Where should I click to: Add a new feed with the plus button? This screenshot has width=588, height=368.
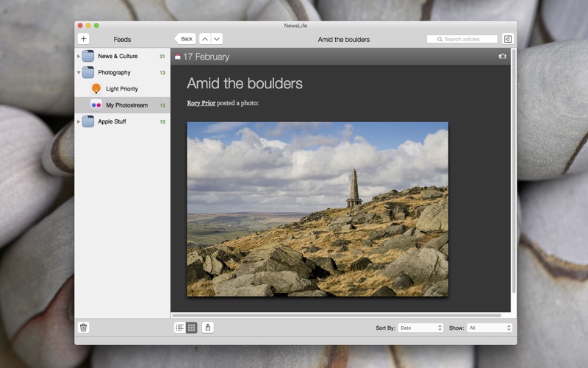click(83, 39)
